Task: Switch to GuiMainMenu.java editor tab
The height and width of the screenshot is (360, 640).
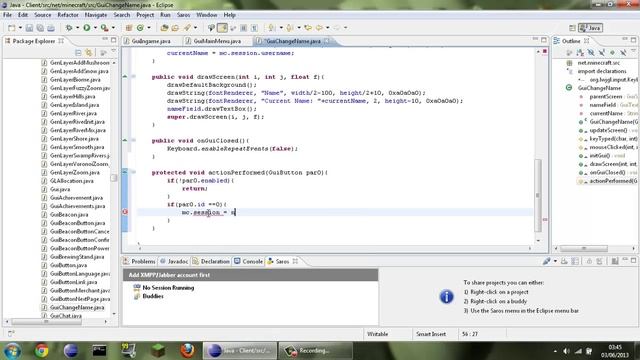Action: coord(217,41)
